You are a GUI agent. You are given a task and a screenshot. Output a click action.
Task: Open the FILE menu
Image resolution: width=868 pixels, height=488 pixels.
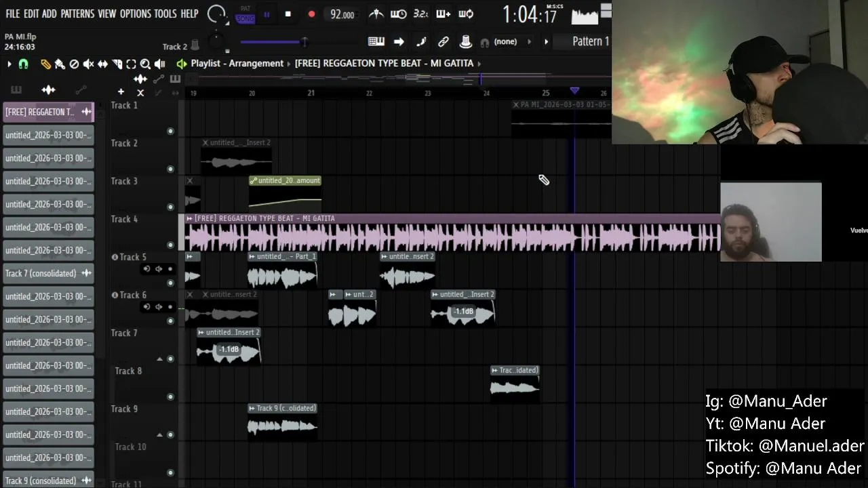tap(12, 14)
